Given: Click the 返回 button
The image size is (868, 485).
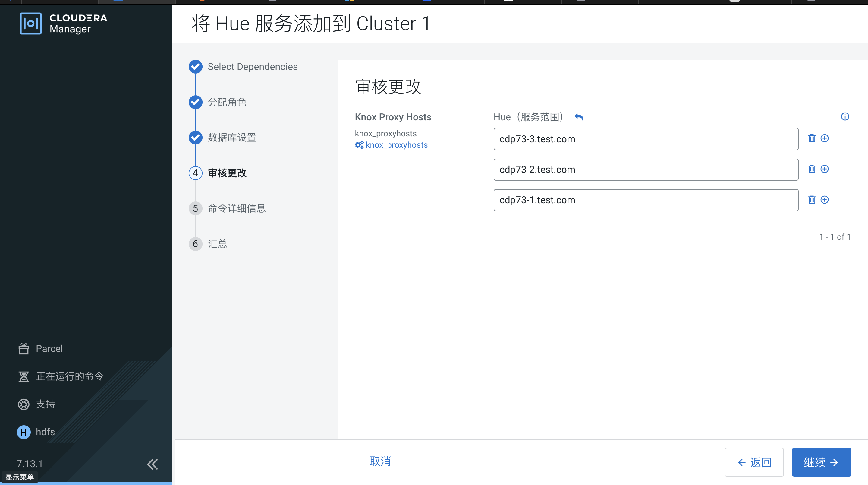Looking at the screenshot, I should click(x=754, y=462).
